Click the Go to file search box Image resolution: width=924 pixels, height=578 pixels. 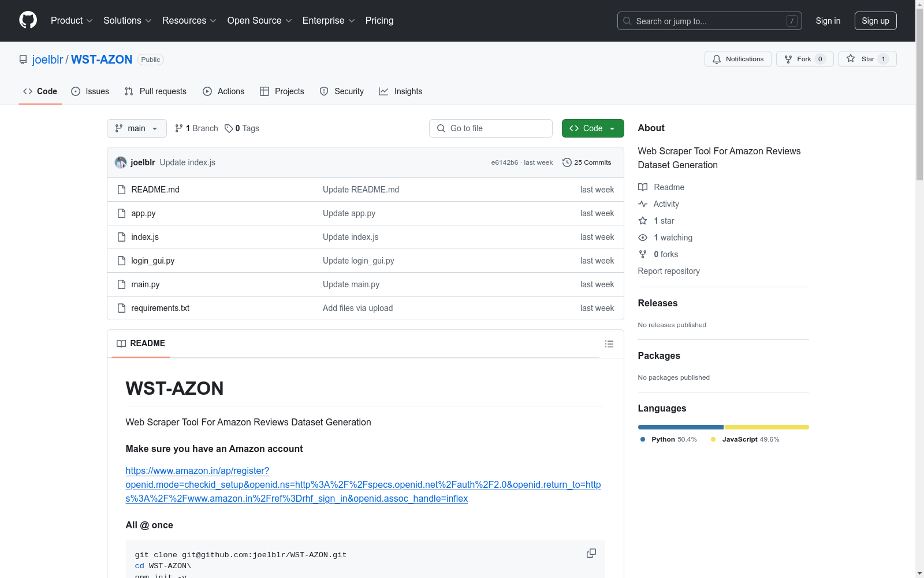tap(490, 128)
